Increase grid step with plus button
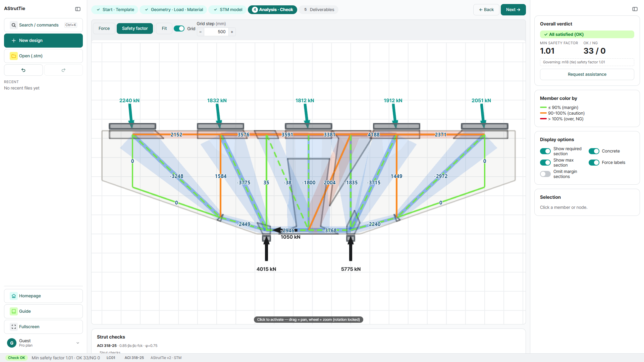 click(x=232, y=32)
